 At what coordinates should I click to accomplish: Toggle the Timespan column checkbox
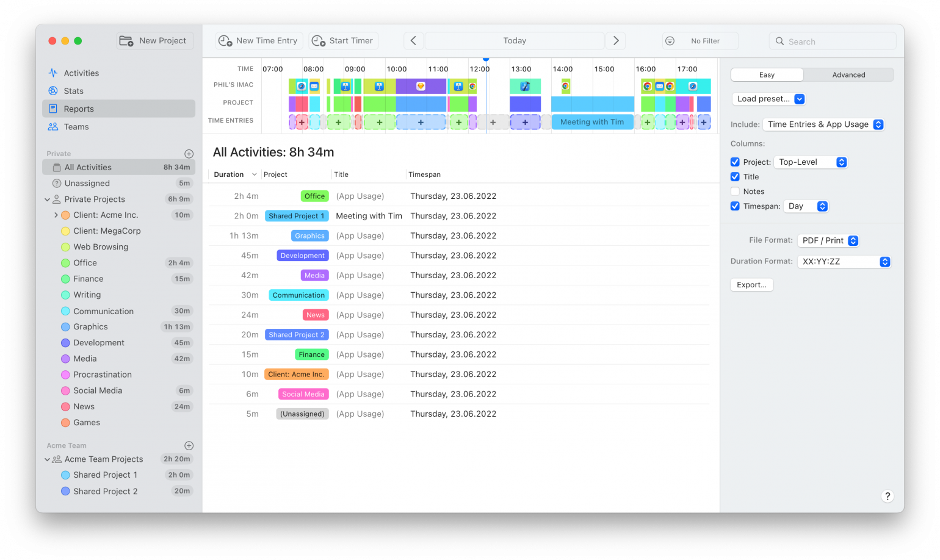point(734,206)
